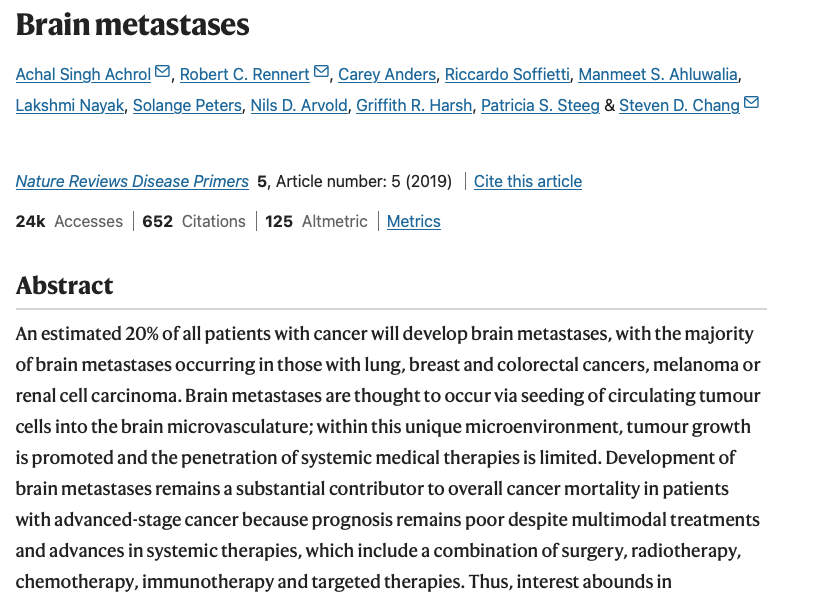Click email icon next to Robert C. Rennert
Image resolution: width=838 pixels, height=595 pixels.
(321, 72)
